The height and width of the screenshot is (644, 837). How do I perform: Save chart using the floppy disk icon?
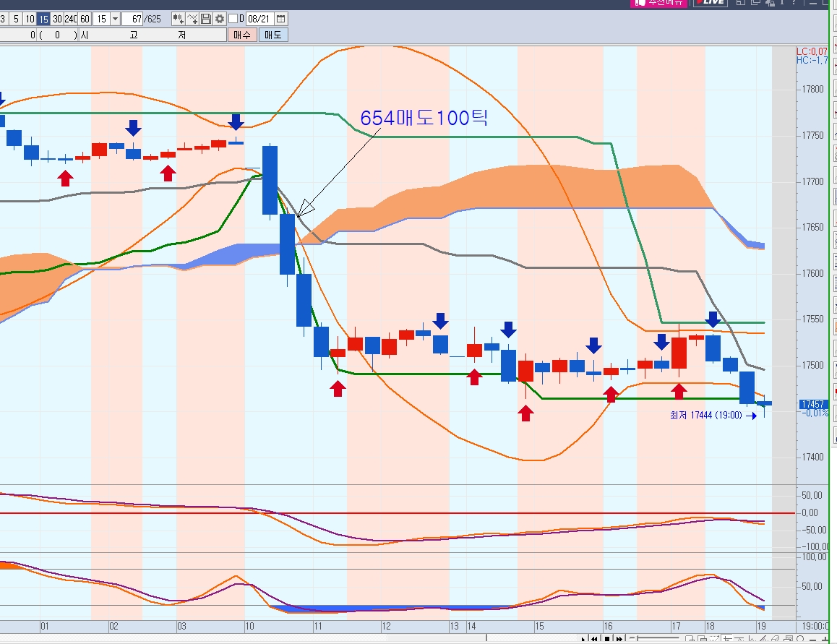coord(205,20)
